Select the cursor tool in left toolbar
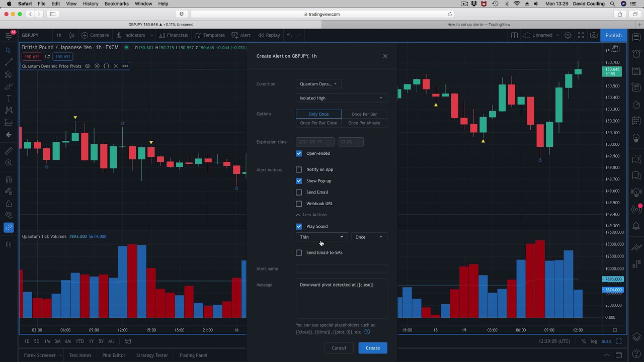644x362 pixels. point(9,50)
